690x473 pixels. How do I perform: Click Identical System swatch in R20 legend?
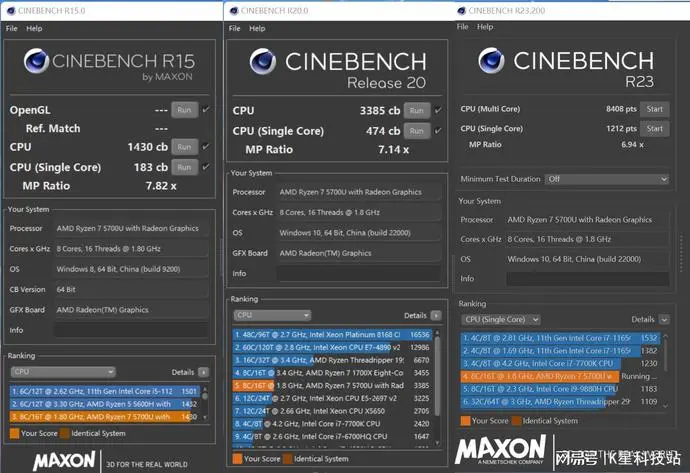point(288,459)
